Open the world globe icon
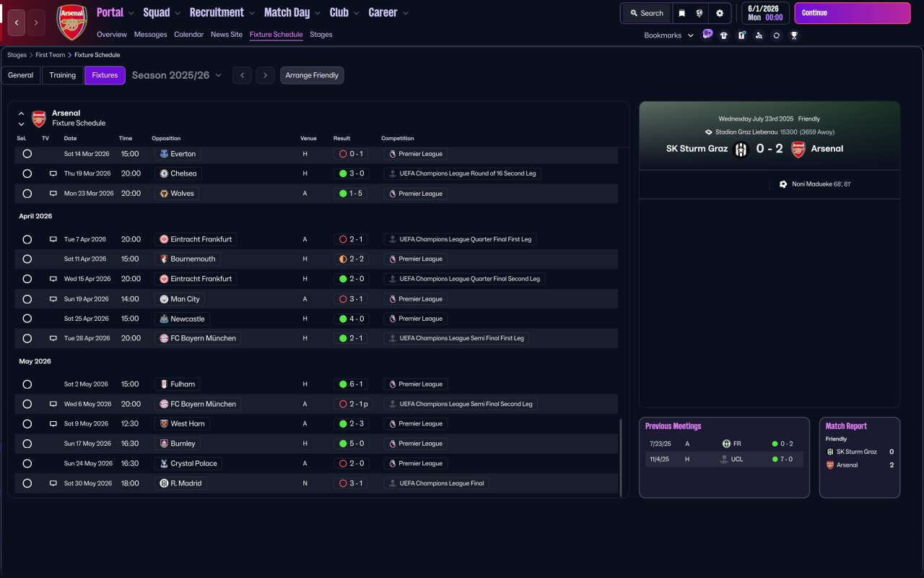 coord(699,13)
